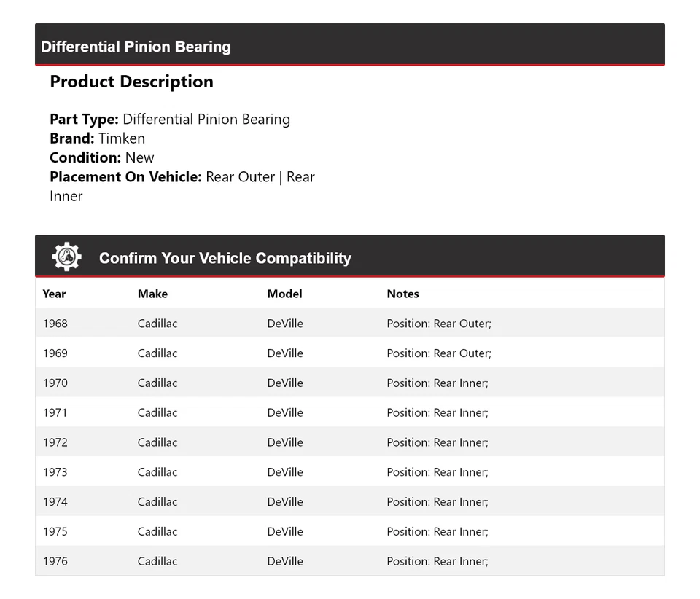
Task: Click Cadillac in the 1972 row
Action: (157, 442)
